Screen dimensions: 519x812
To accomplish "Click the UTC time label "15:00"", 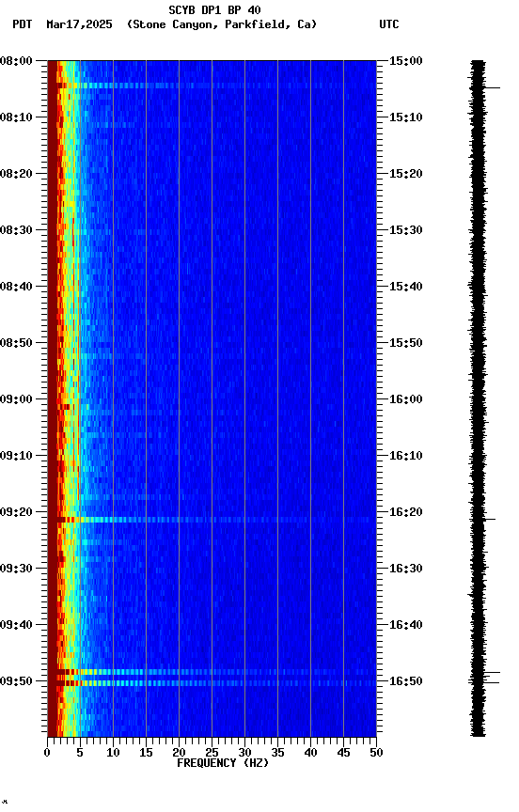I will pos(405,61).
